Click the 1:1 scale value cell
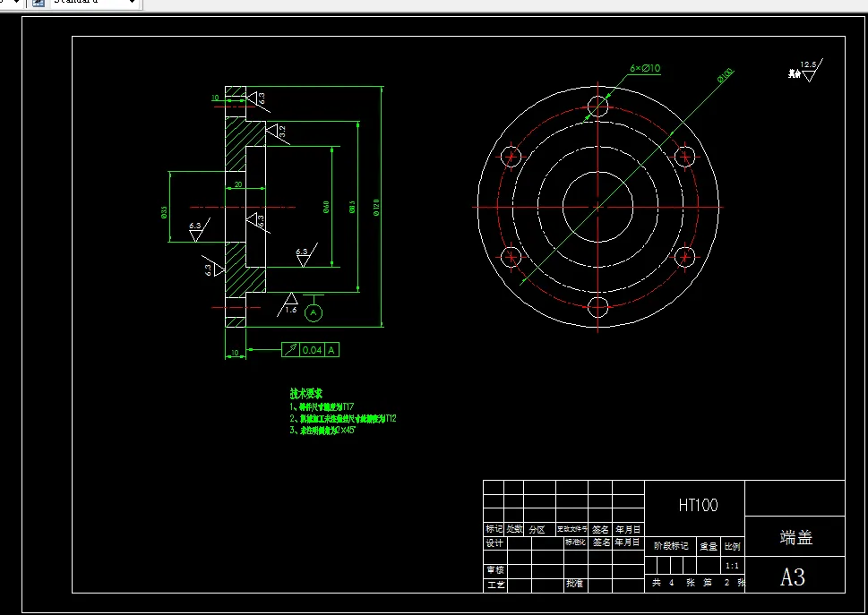 [x=732, y=566]
